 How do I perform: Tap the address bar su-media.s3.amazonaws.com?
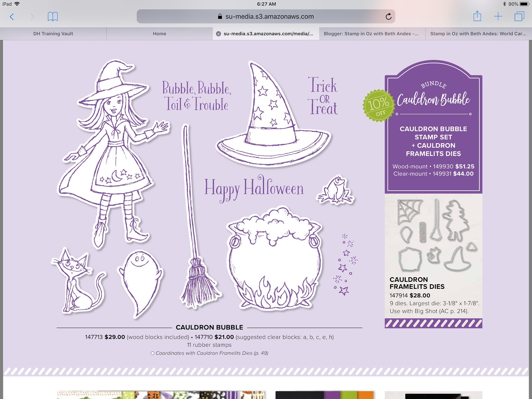point(266,16)
